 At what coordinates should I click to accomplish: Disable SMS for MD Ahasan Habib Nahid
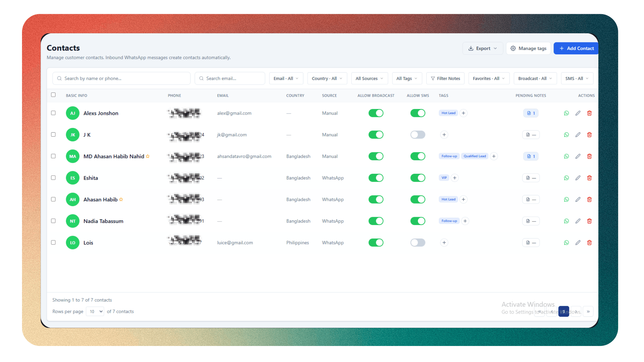pos(418,156)
